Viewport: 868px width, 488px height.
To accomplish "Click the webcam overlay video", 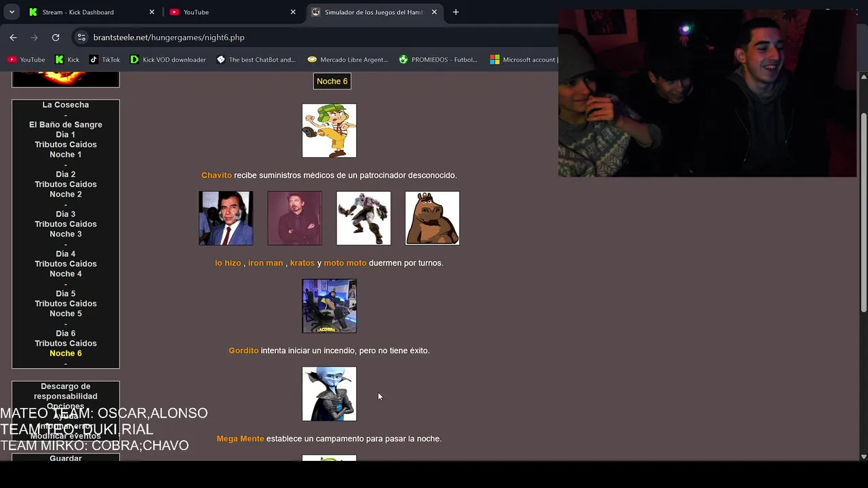I will 707,94.
